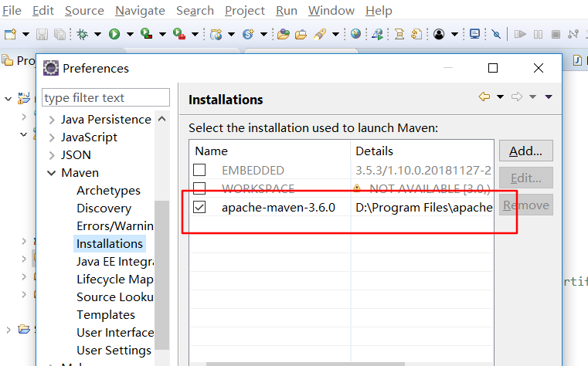Open the Debug dropdown arrow
588x366 pixels.
pyautogui.click(x=97, y=35)
